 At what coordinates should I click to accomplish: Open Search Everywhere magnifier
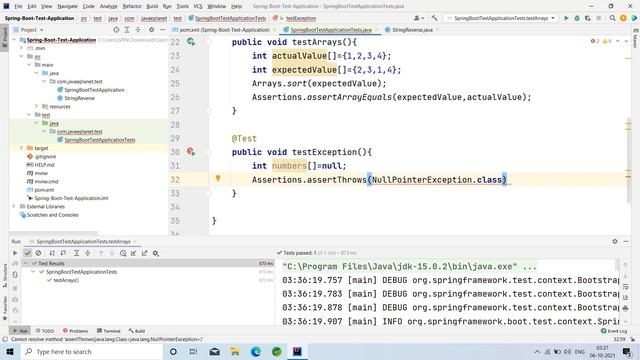pos(612,18)
